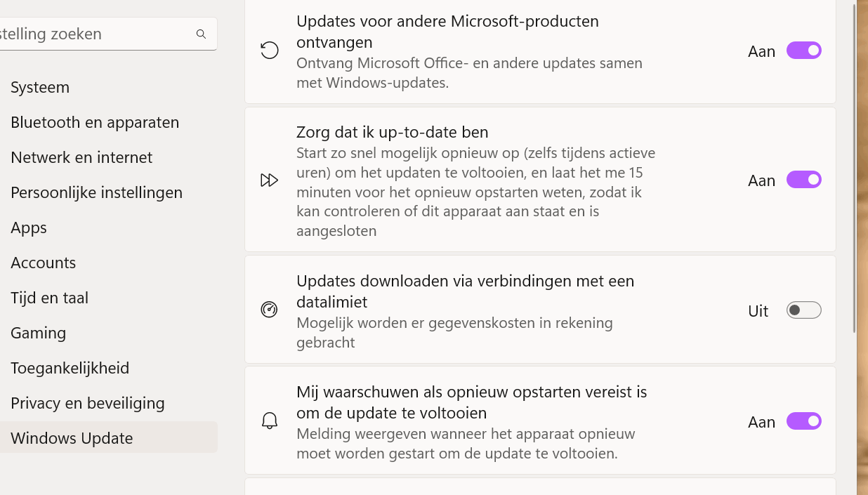Viewport: 868px width, 495px height.
Task: Select Tijd en taal
Action: (x=49, y=298)
